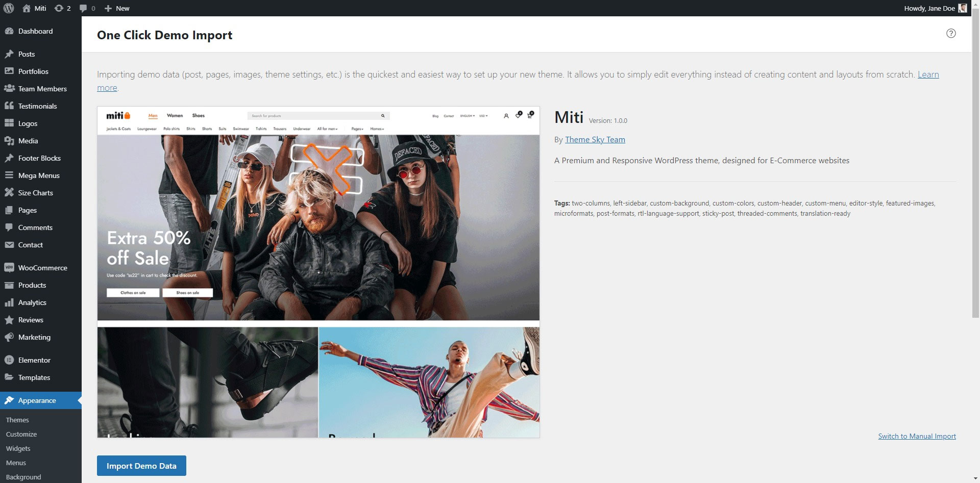Click the Portfolios icon in sidebar

click(x=9, y=71)
